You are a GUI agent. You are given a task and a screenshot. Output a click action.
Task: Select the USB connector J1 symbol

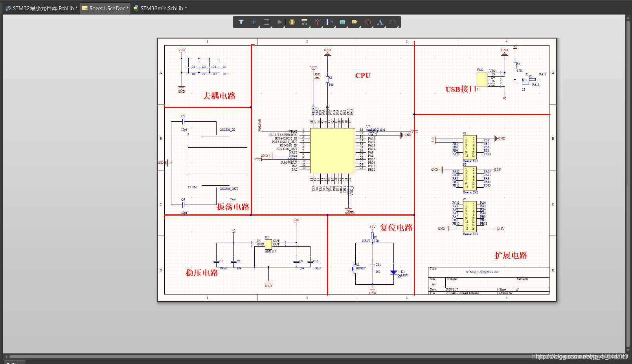pos(482,80)
